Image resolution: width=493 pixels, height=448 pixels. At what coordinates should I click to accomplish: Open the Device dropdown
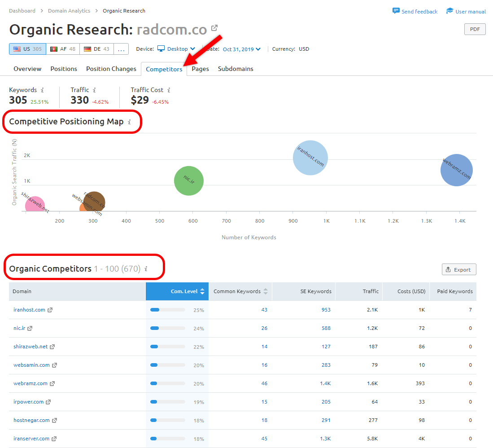pyautogui.click(x=177, y=48)
